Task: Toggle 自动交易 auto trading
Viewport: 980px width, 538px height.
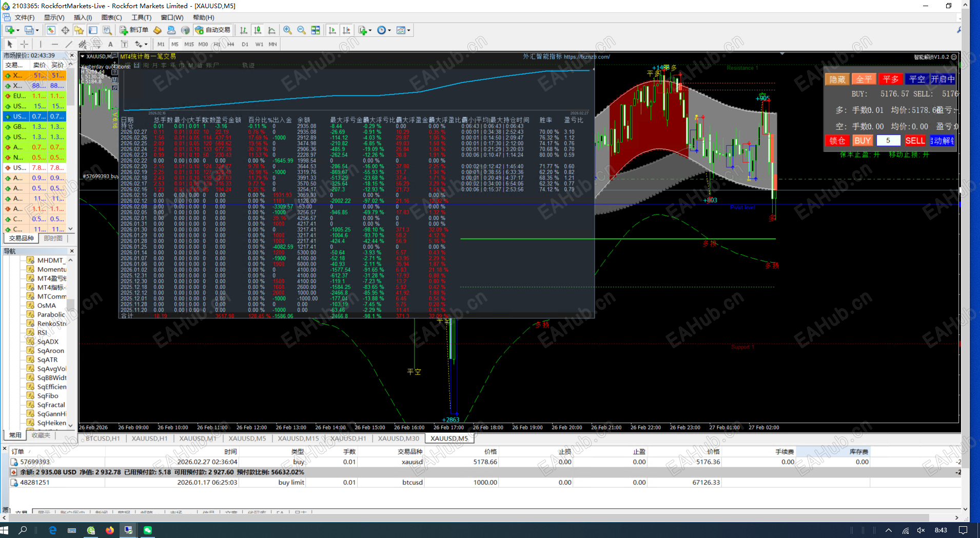Action: (x=213, y=30)
